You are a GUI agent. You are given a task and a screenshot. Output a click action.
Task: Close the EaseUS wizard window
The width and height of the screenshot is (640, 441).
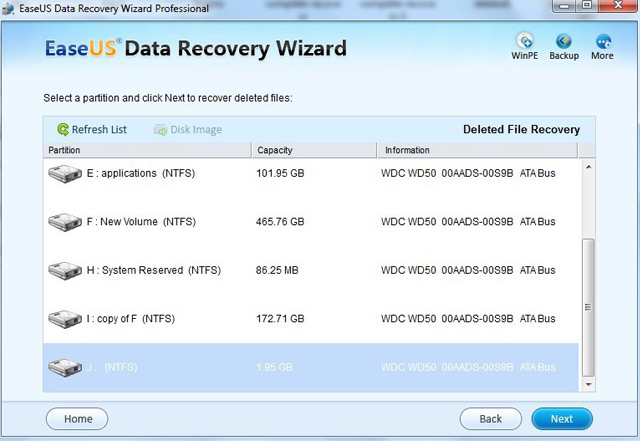pos(618,6)
